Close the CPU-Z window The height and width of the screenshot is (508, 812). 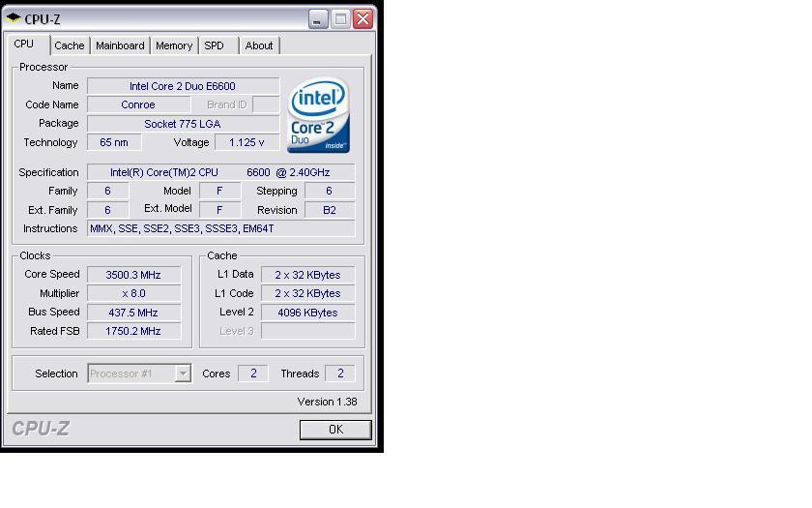point(363,19)
